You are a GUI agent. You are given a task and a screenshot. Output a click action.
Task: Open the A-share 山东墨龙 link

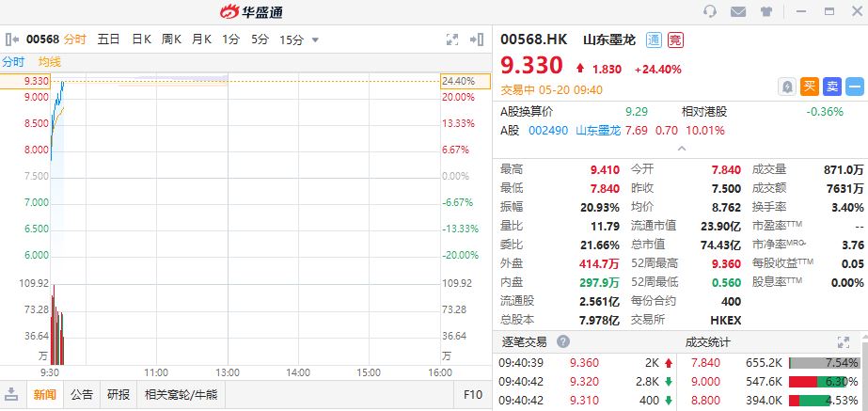598,131
